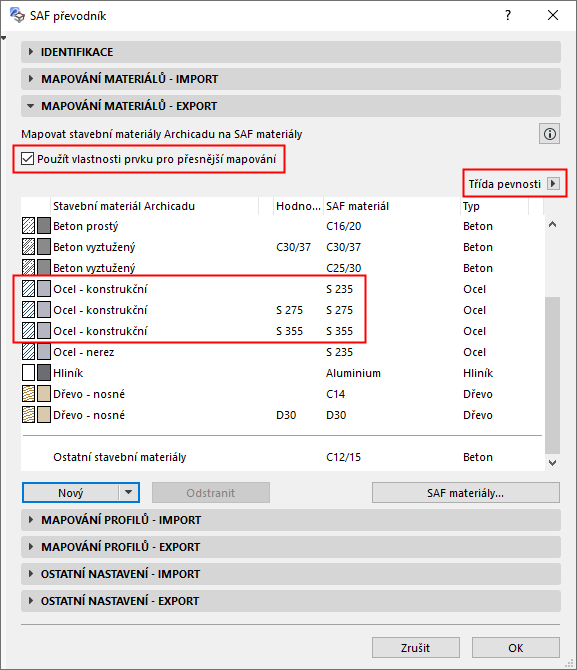Screen dimensions: 577x670
Task: Click Zrušit to cancel
Action: (x=415, y=648)
